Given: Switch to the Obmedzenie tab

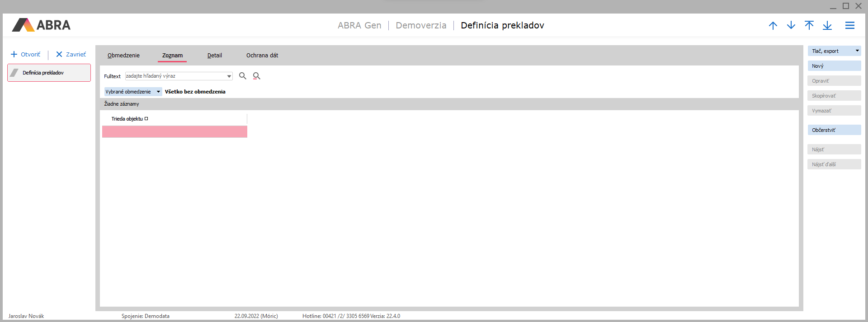Looking at the screenshot, I should point(123,56).
